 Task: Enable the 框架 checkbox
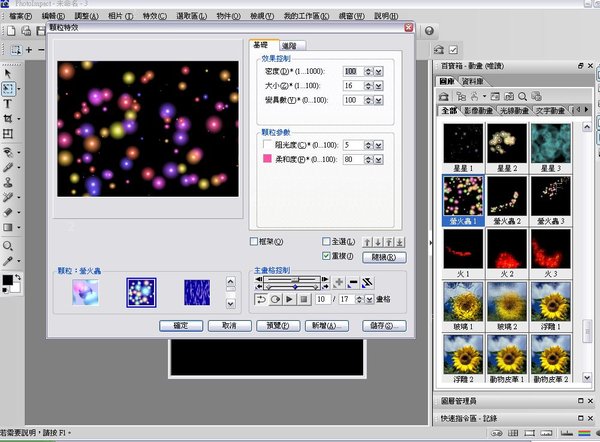[x=254, y=241]
